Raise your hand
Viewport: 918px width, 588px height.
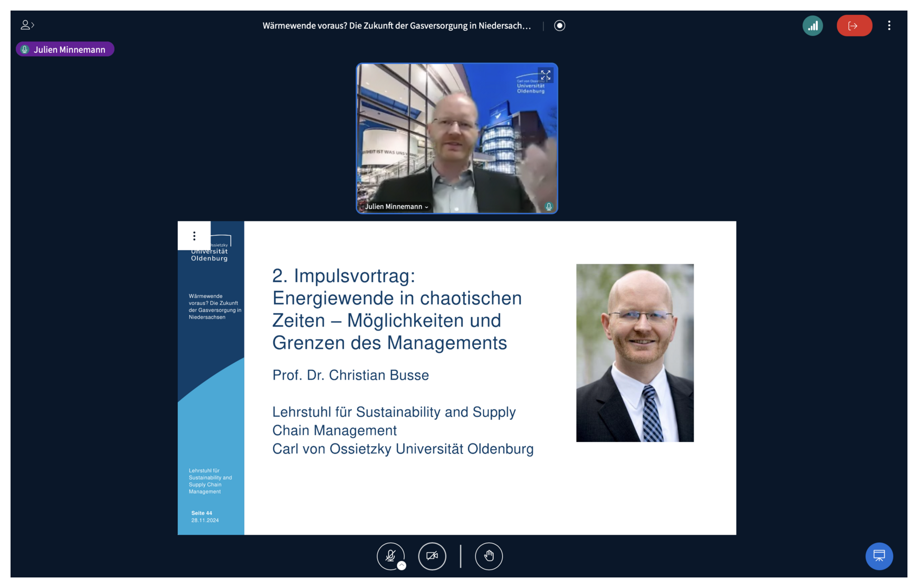tap(489, 556)
